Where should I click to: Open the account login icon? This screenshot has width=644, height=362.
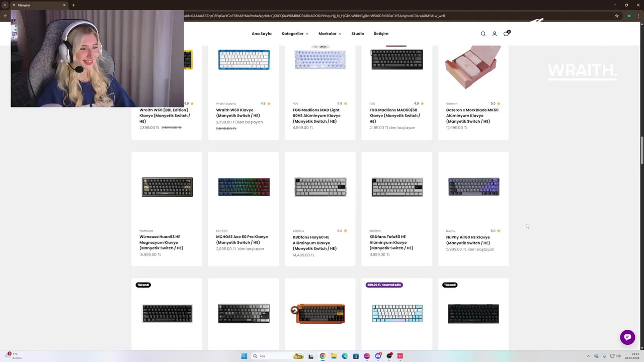point(495,34)
